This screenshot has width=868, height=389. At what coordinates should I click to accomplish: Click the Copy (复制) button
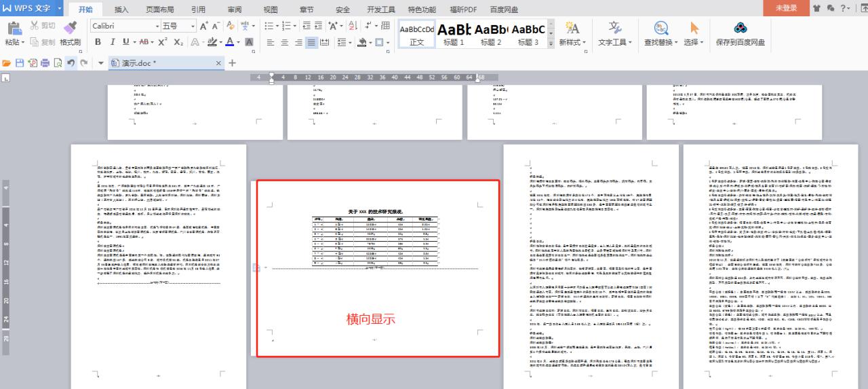click(x=43, y=42)
